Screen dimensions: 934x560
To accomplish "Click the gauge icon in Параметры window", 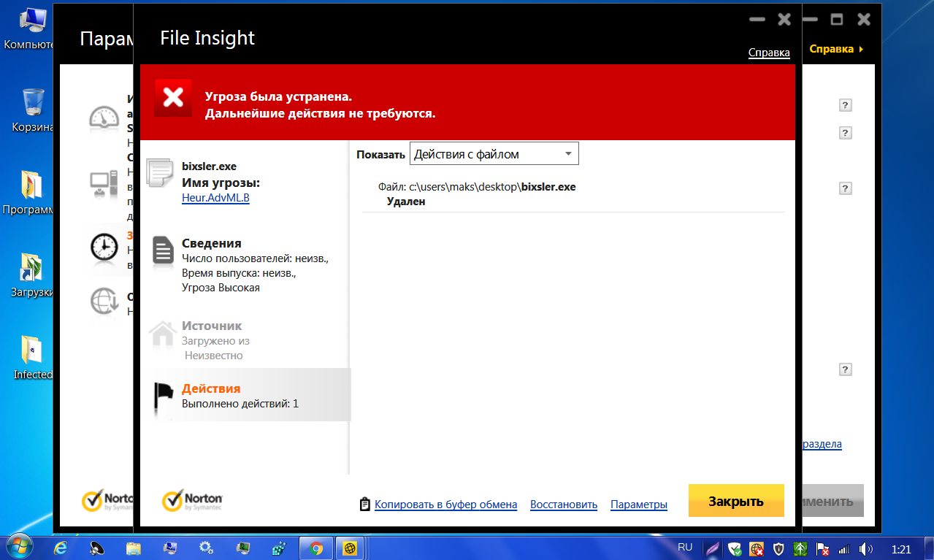I will [104, 118].
